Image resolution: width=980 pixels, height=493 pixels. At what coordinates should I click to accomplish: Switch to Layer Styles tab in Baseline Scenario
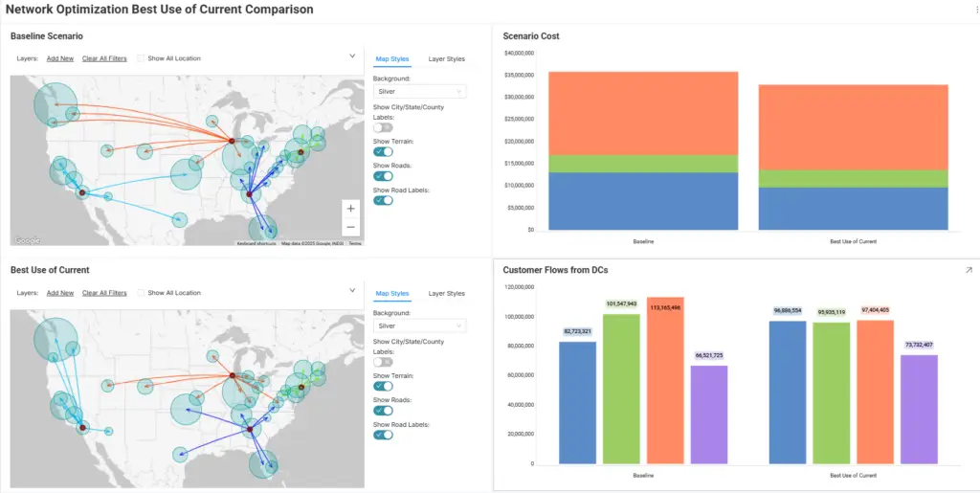pos(446,59)
